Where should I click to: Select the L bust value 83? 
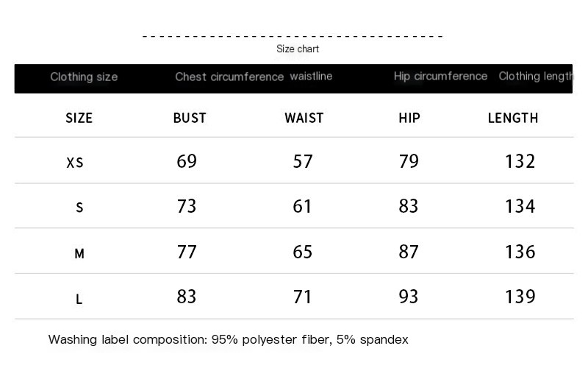pyautogui.click(x=187, y=297)
